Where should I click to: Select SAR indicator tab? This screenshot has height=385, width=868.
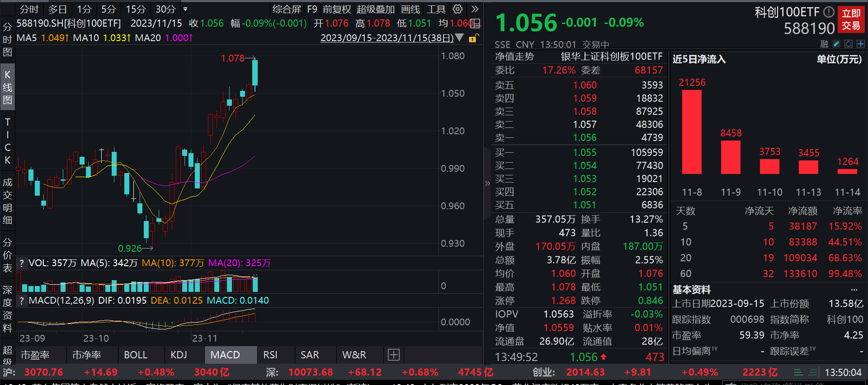(x=310, y=355)
